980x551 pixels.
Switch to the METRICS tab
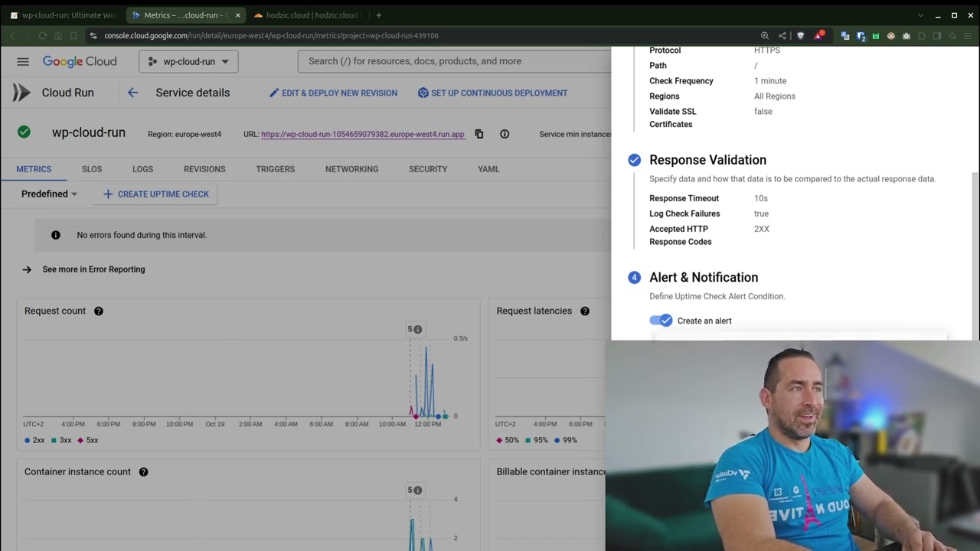[34, 169]
